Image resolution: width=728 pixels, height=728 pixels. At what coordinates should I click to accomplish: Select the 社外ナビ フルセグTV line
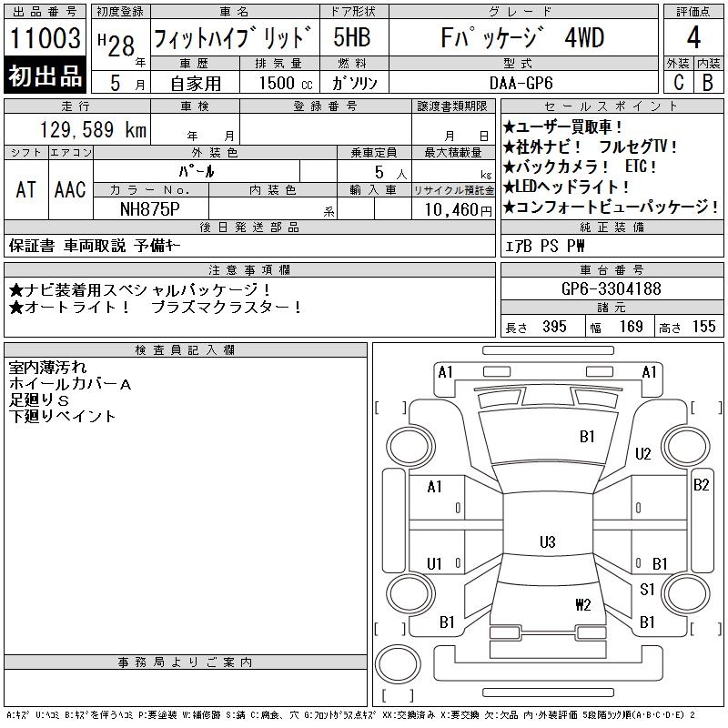591,147
